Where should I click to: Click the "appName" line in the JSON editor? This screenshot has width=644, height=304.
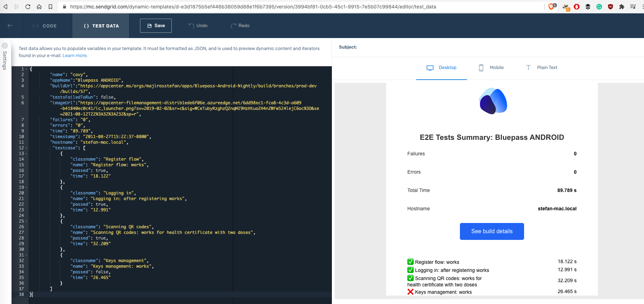coord(86,80)
